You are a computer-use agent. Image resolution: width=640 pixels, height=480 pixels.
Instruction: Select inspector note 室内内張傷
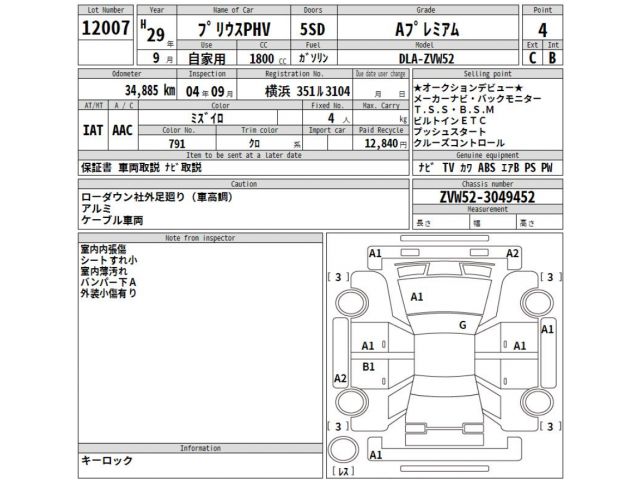coord(103,249)
